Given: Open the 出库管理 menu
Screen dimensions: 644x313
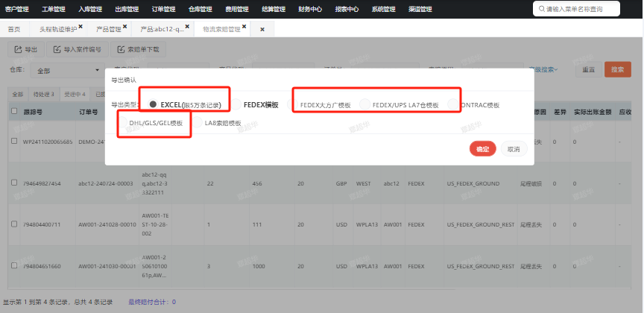Looking at the screenshot, I should click(127, 9).
